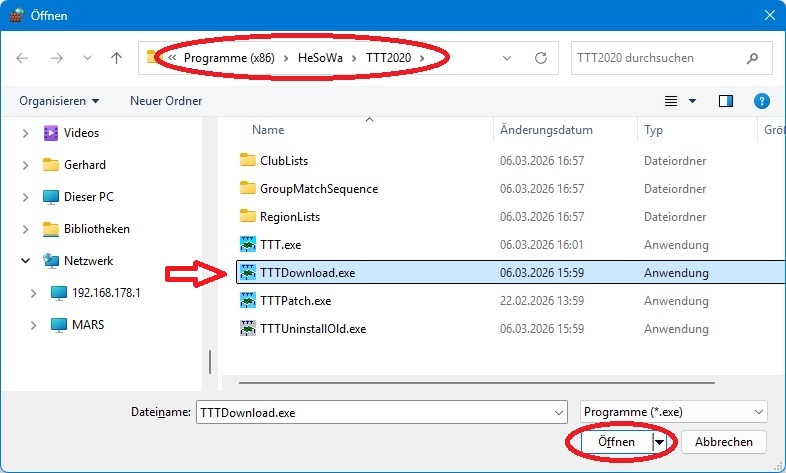The width and height of the screenshot is (786, 473).
Task: Create a folder with Neuer Ordner
Action: click(166, 101)
